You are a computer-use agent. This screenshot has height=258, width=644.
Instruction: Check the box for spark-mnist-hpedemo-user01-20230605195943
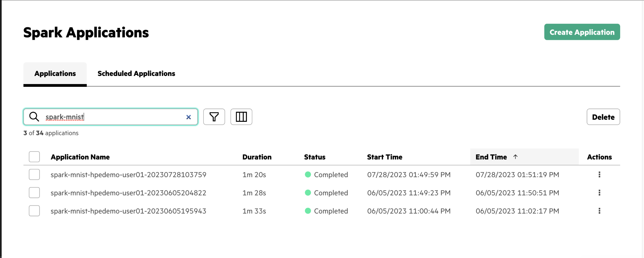(x=34, y=211)
